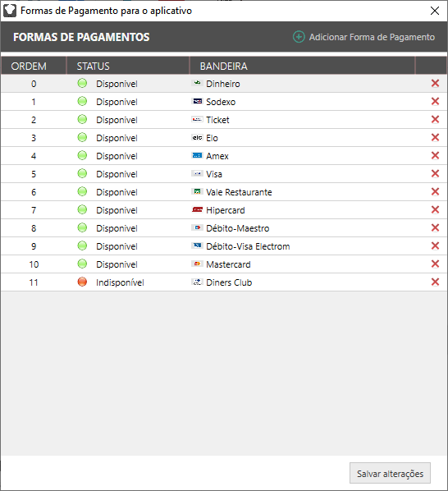The image size is (448, 491).
Task: Click the red X for Hipercard
Action: point(435,210)
